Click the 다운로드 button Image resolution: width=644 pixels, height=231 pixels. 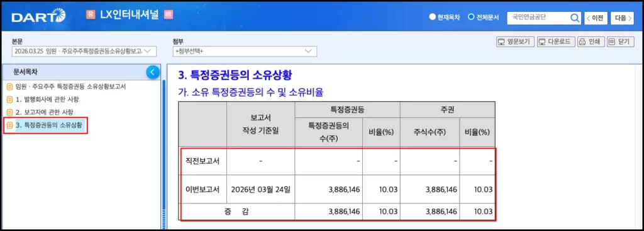pyautogui.click(x=556, y=42)
